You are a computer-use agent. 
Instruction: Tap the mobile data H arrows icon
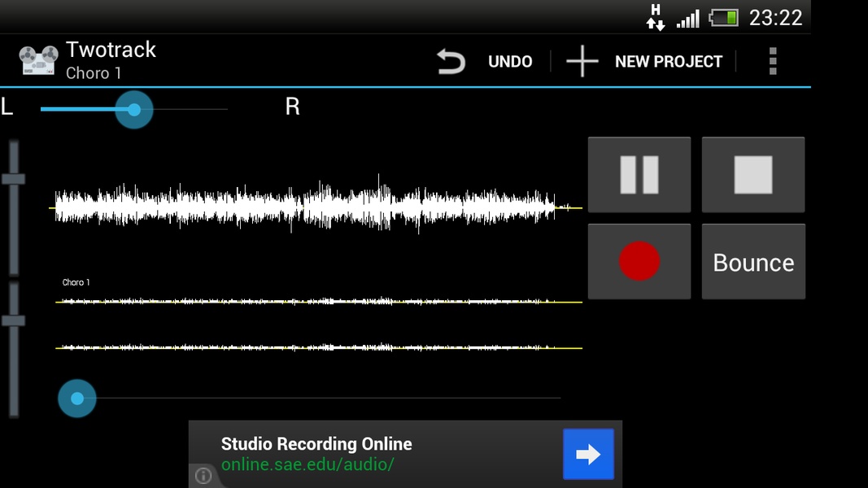pos(656,18)
